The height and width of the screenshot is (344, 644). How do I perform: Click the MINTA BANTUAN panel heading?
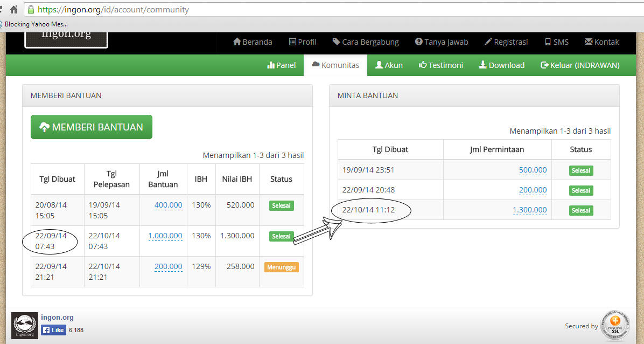coord(368,95)
